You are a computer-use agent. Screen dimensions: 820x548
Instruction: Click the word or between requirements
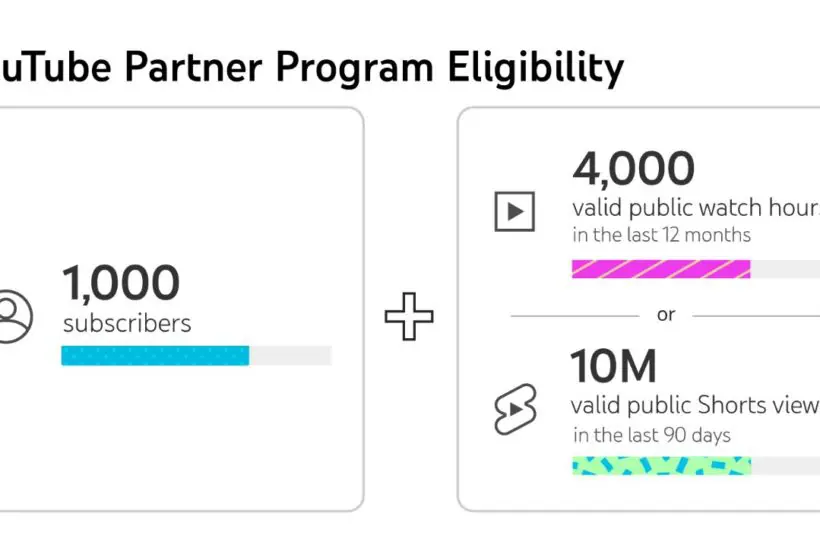pos(666,315)
